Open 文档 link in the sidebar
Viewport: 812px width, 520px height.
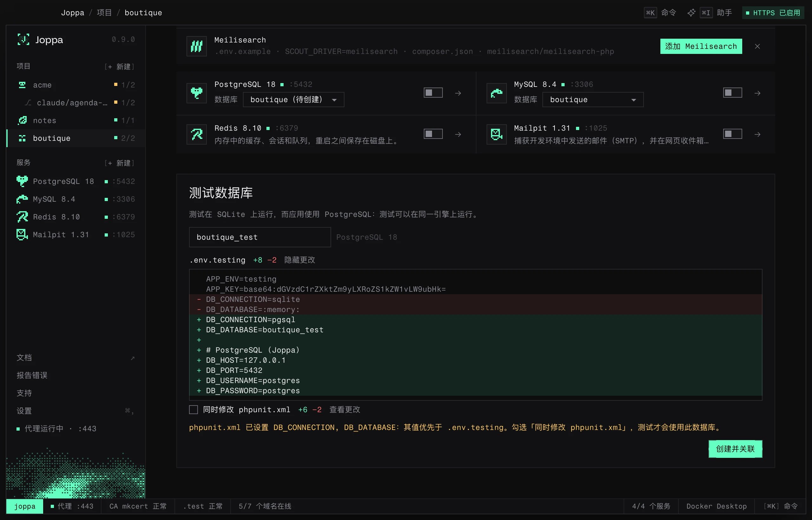click(76, 358)
